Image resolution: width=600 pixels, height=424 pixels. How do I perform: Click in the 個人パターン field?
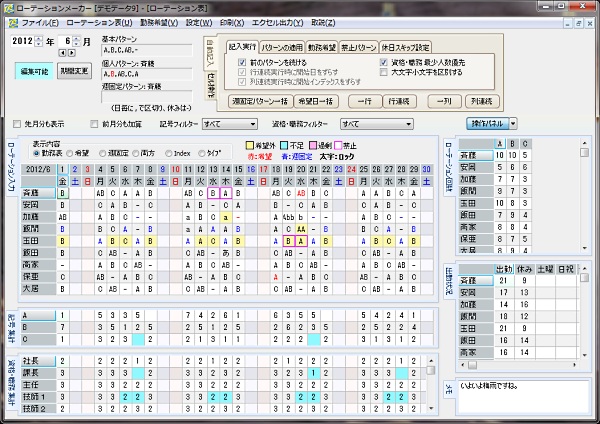pyautogui.click(x=147, y=74)
